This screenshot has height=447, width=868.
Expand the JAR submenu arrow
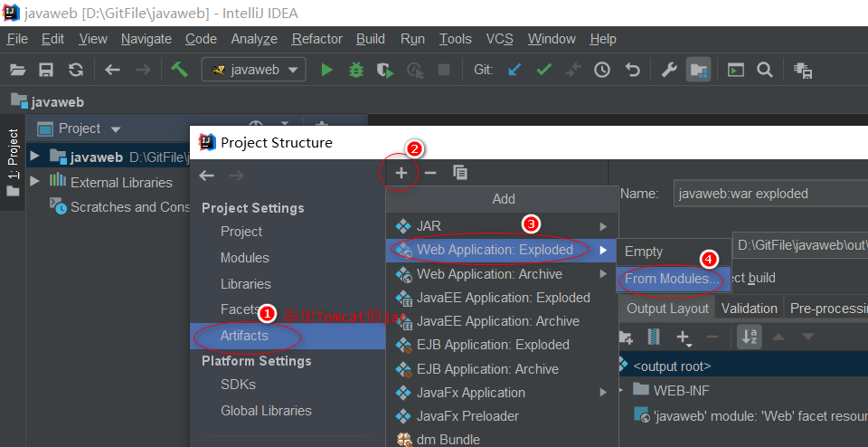pos(603,226)
